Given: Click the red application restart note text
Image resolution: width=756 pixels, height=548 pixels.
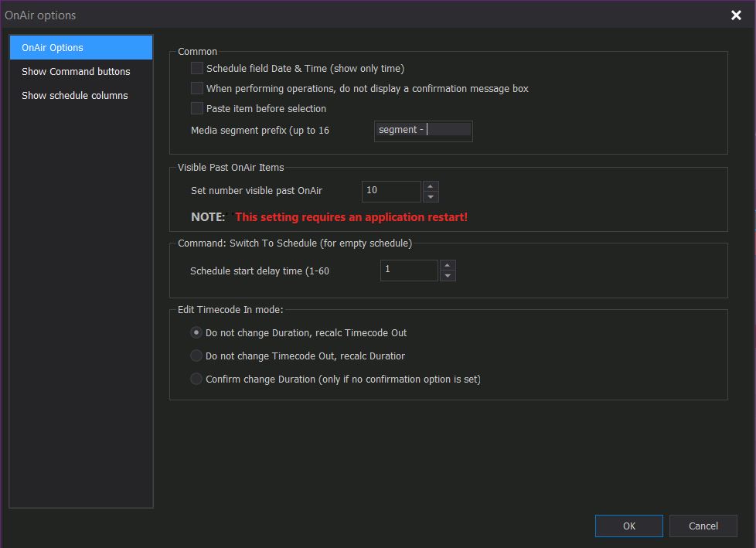Looking at the screenshot, I should pos(352,217).
